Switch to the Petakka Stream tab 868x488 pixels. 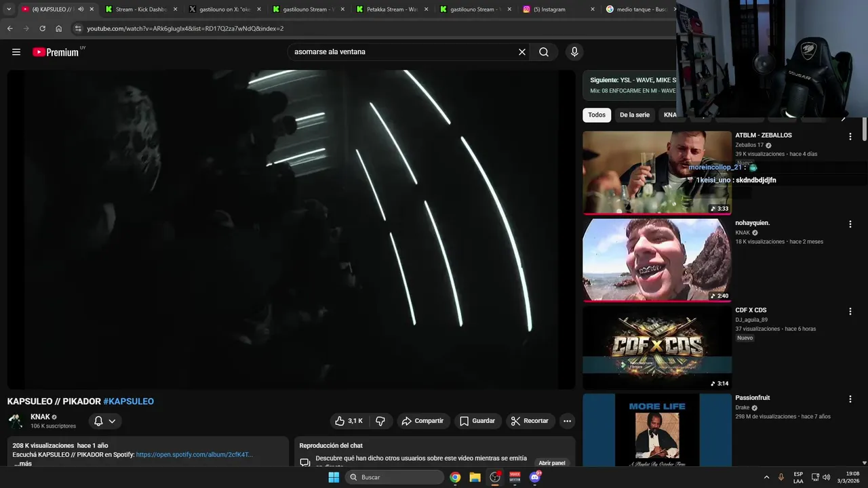click(x=391, y=9)
